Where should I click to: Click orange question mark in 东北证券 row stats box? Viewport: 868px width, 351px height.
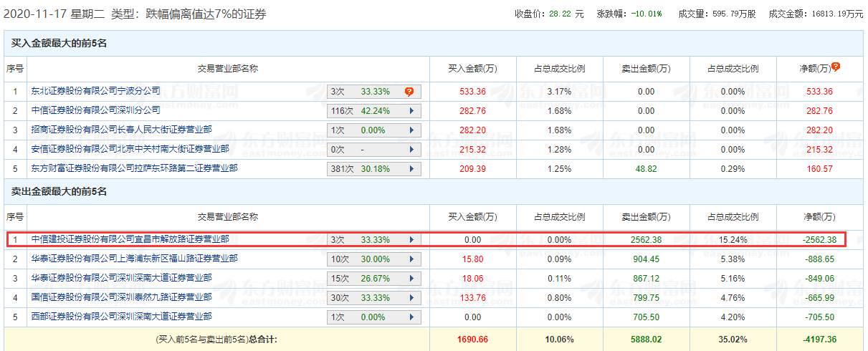pyautogui.click(x=409, y=92)
